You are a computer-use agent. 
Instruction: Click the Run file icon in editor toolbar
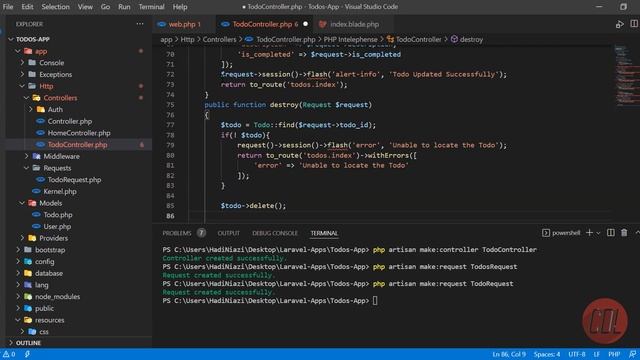620,24
